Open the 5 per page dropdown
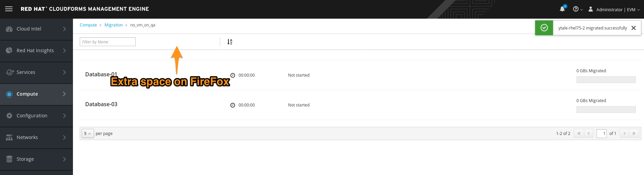Viewport: 644px width, 175px height. 88,134
